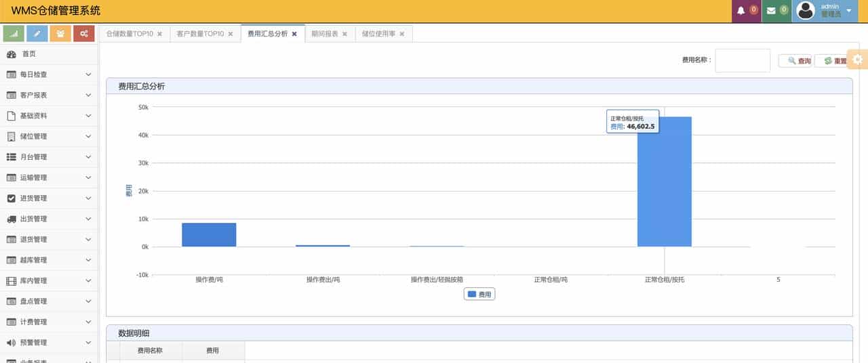868x363 pixels.
Task: Go to 首页 dashboard in sidebar
Action: (49, 54)
